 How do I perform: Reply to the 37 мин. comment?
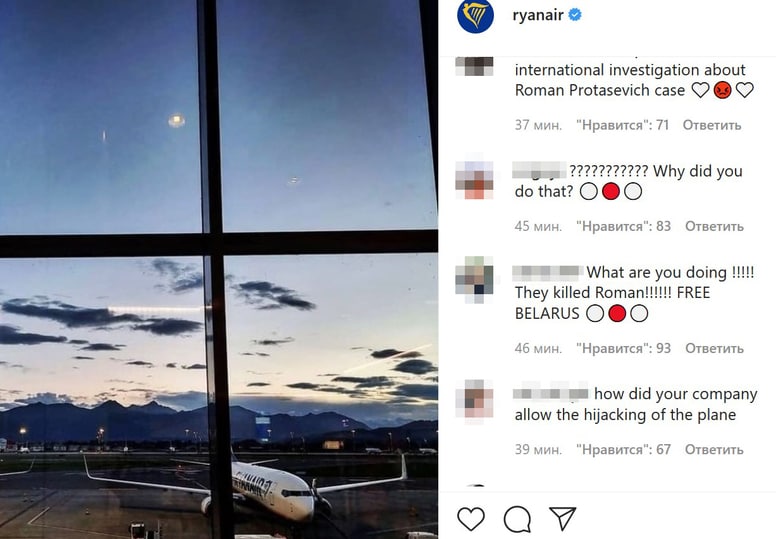(712, 125)
